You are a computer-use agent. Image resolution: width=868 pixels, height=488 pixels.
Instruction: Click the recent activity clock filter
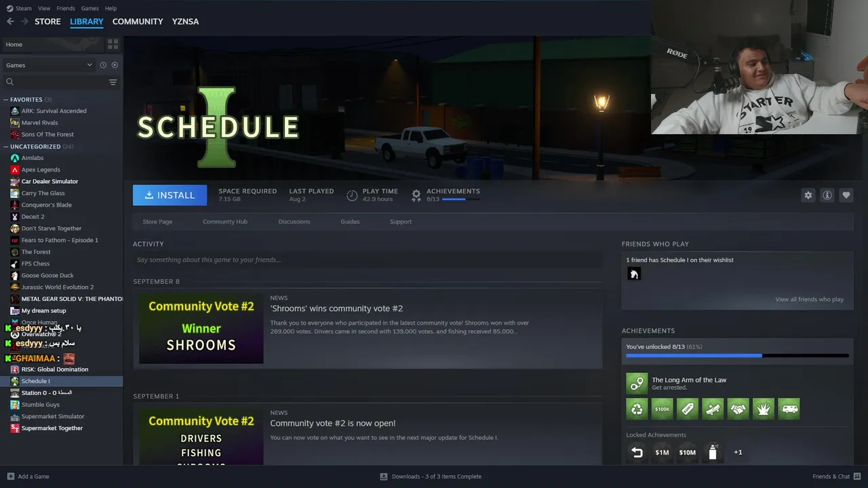103,65
